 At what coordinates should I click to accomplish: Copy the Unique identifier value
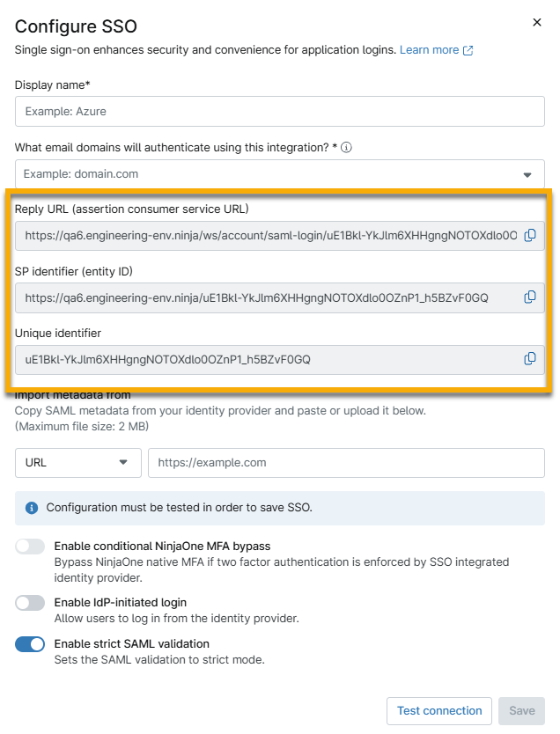point(529,359)
